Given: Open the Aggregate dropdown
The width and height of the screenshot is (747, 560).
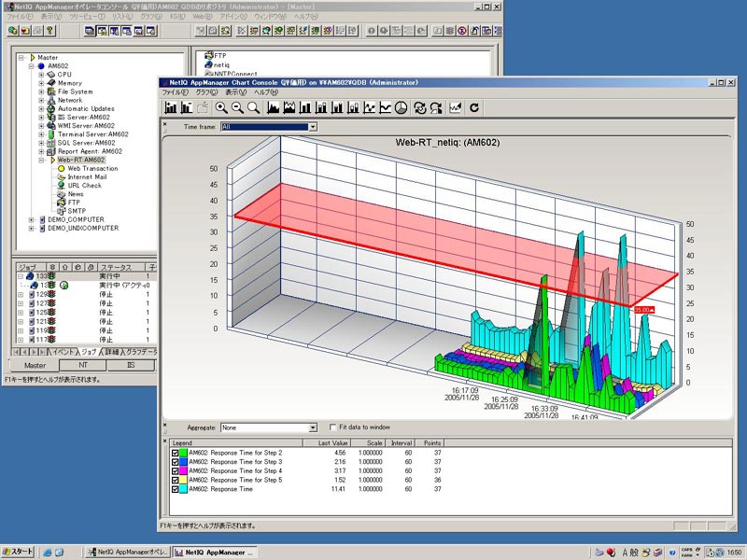Looking at the screenshot, I should point(313,427).
